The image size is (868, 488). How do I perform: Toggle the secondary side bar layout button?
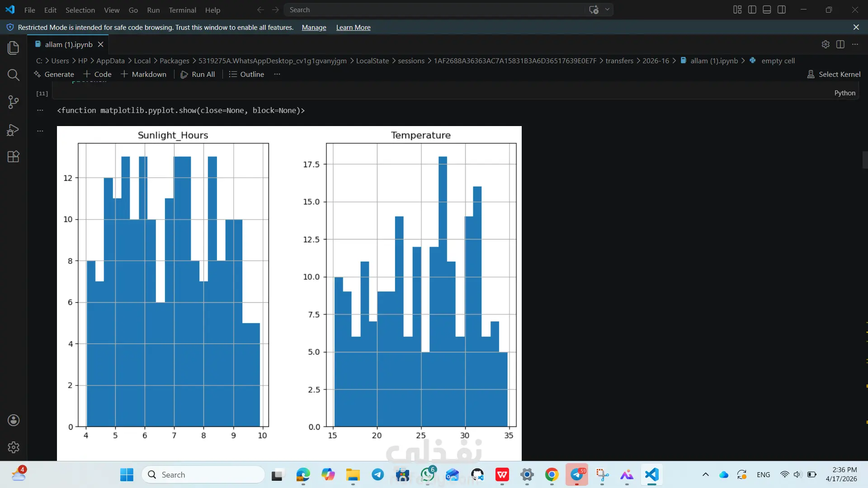point(782,9)
